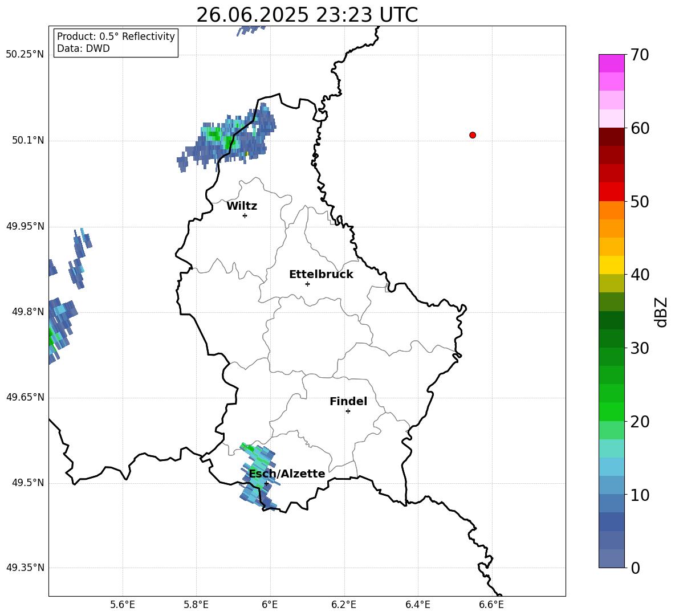Viewport: 675px width, 616px height.
Task: Click the 5.6°E longitude label
Action: click(x=123, y=605)
